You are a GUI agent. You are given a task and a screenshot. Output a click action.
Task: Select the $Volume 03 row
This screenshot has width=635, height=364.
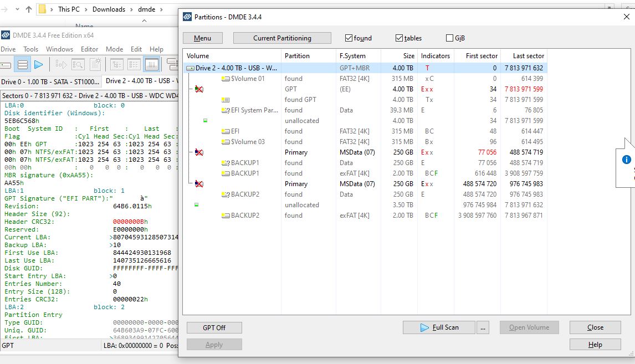pos(365,142)
